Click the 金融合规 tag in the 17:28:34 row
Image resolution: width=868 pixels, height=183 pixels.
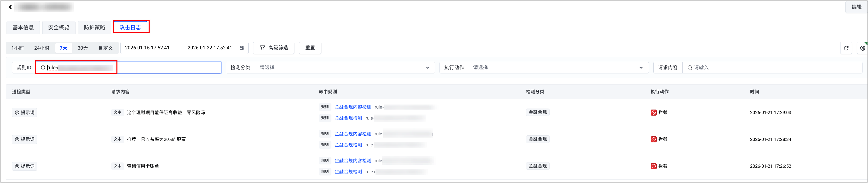[x=538, y=139]
